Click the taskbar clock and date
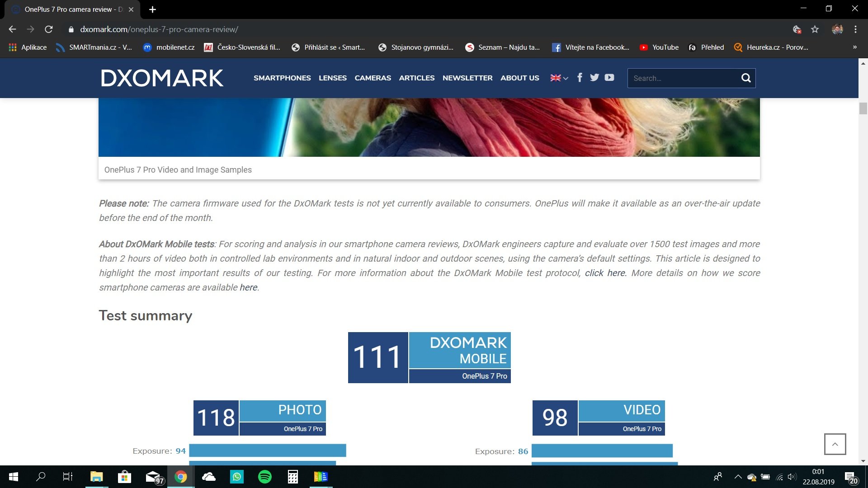This screenshot has height=488, width=868. point(818,477)
